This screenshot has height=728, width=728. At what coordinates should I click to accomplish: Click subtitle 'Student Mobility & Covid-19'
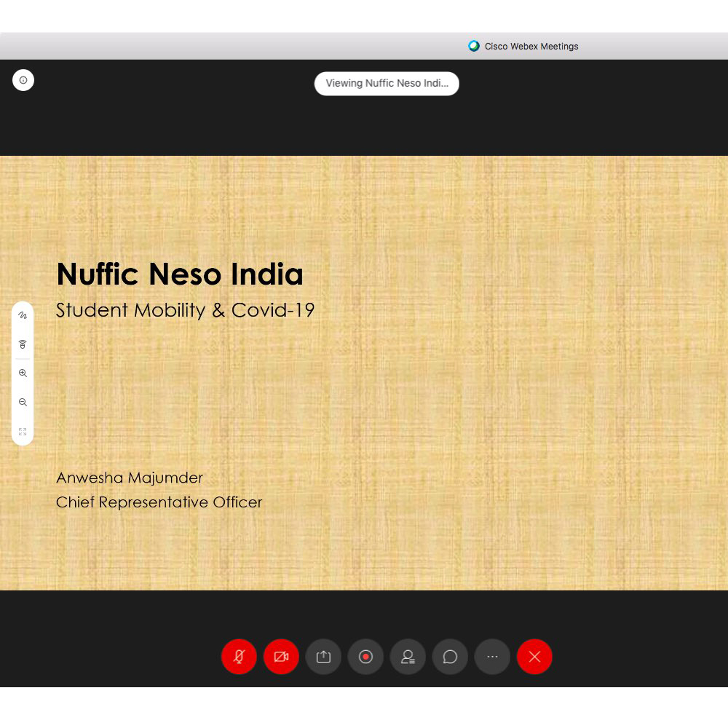185,310
